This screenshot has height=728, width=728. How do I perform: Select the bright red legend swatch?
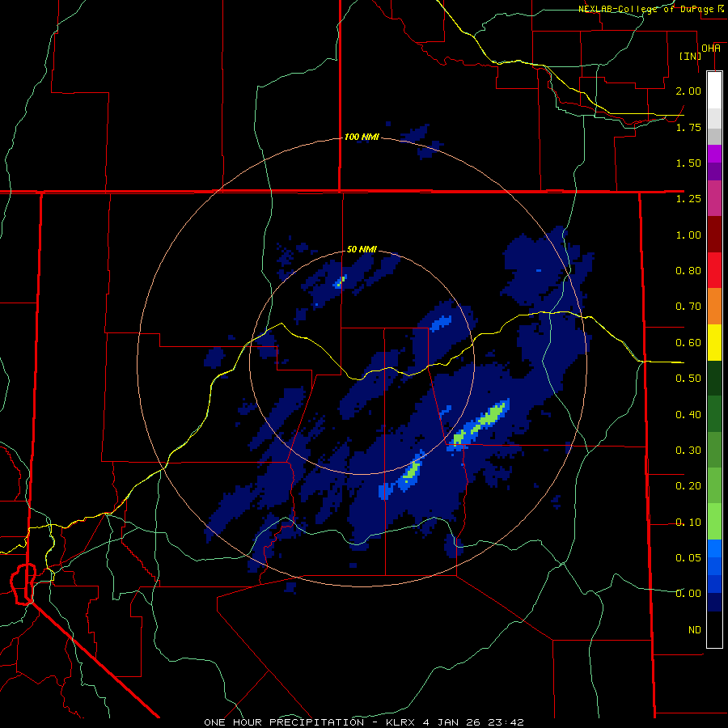pos(714,271)
